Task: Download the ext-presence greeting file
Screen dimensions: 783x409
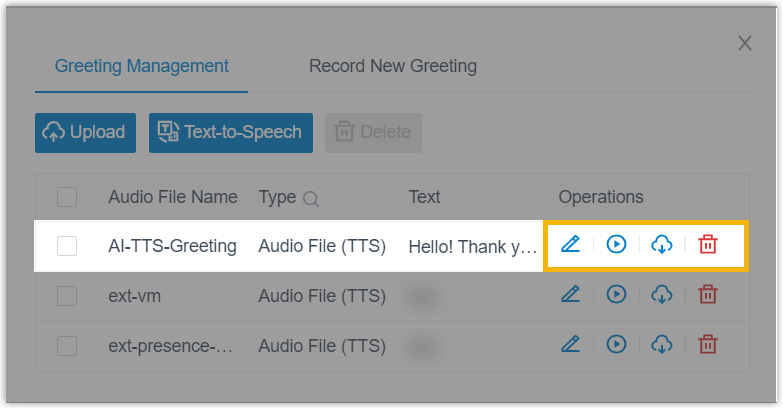Action: 662,345
